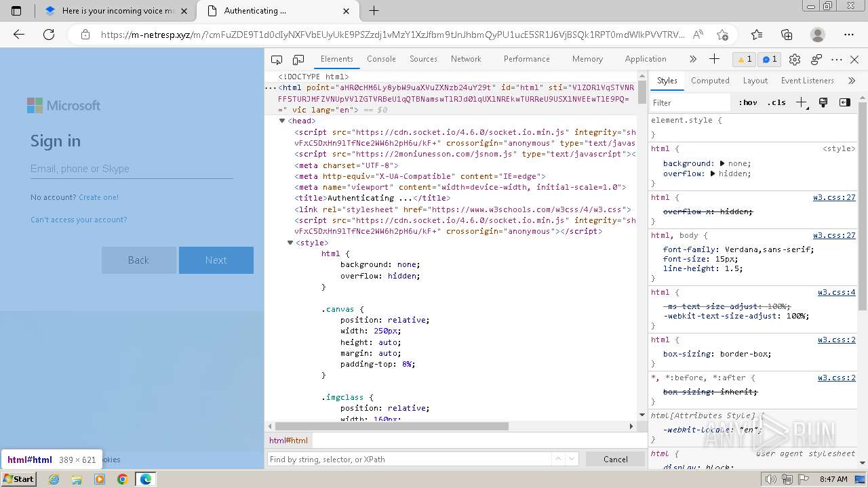Focus the Styles Filter field
868x488 pixels.
tap(690, 102)
